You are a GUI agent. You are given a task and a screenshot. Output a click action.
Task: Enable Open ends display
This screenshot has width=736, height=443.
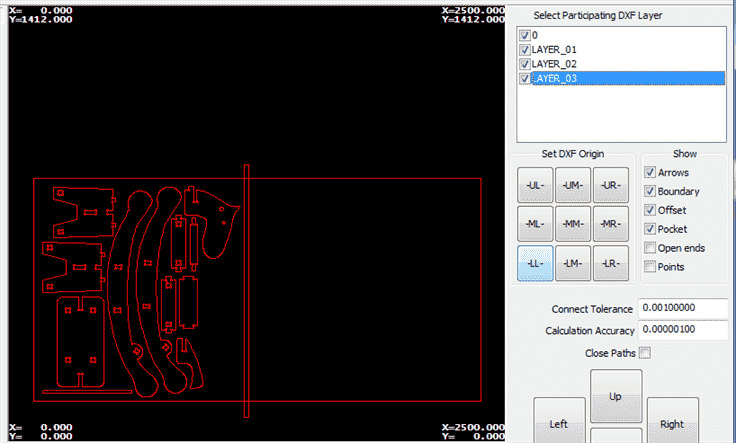point(650,248)
